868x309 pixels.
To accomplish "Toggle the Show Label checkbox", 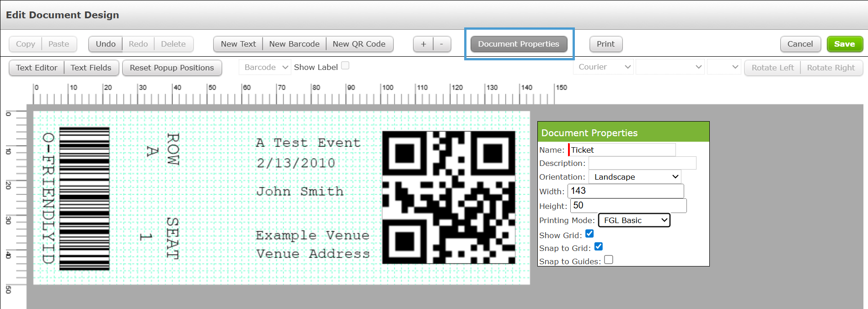I will [x=345, y=66].
